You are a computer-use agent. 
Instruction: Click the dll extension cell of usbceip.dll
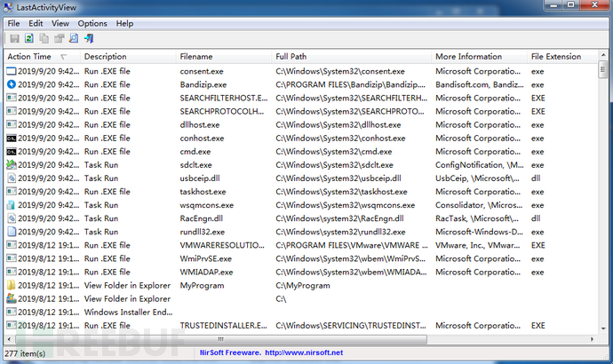point(536,178)
